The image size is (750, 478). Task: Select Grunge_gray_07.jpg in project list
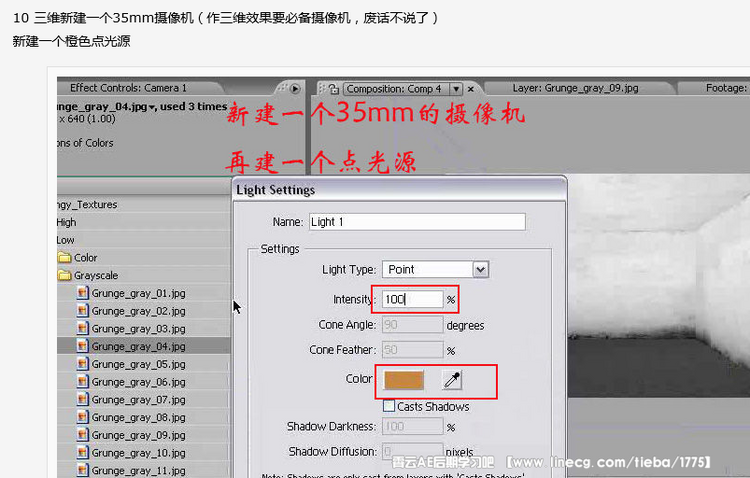138,400
